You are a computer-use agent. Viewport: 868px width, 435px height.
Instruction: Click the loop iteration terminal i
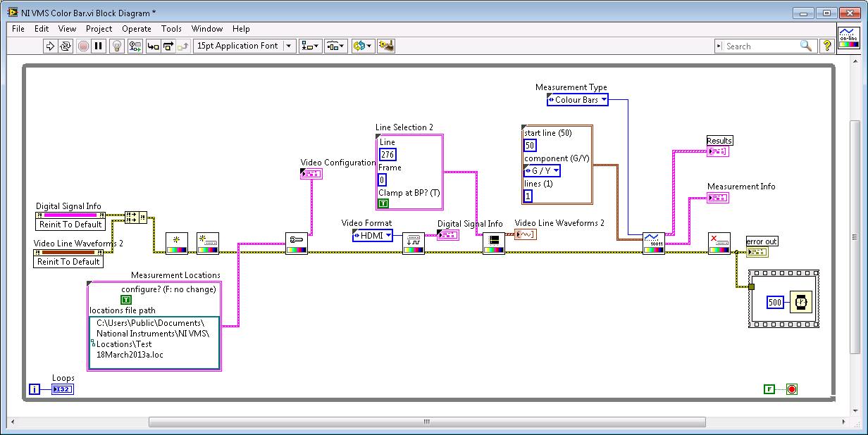coord(35,389)
